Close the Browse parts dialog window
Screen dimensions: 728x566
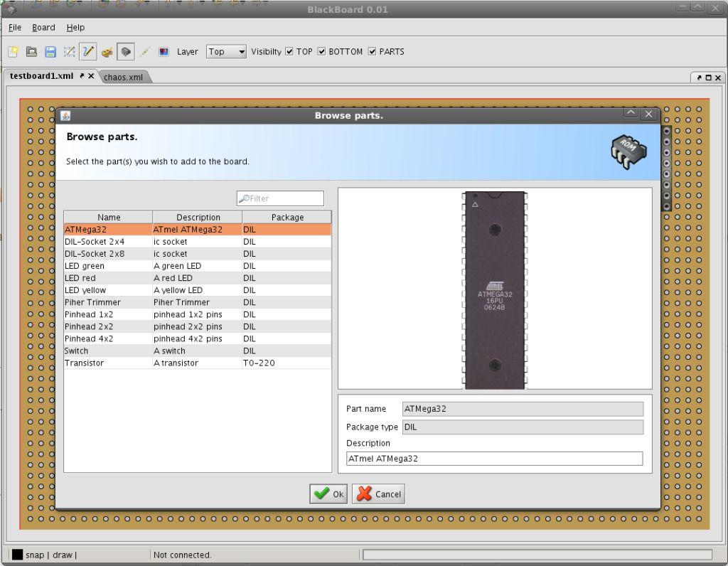pos(648,114)
